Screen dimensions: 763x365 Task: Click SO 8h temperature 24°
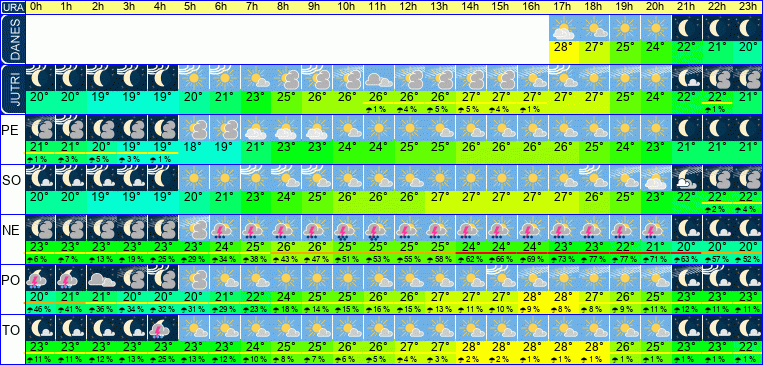285,197
